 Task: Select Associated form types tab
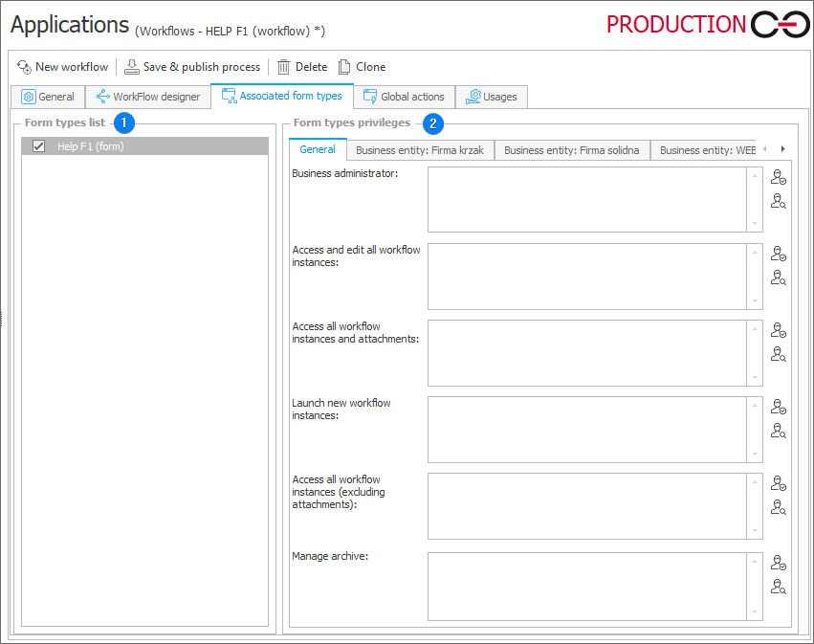click(x=282, y=96)
